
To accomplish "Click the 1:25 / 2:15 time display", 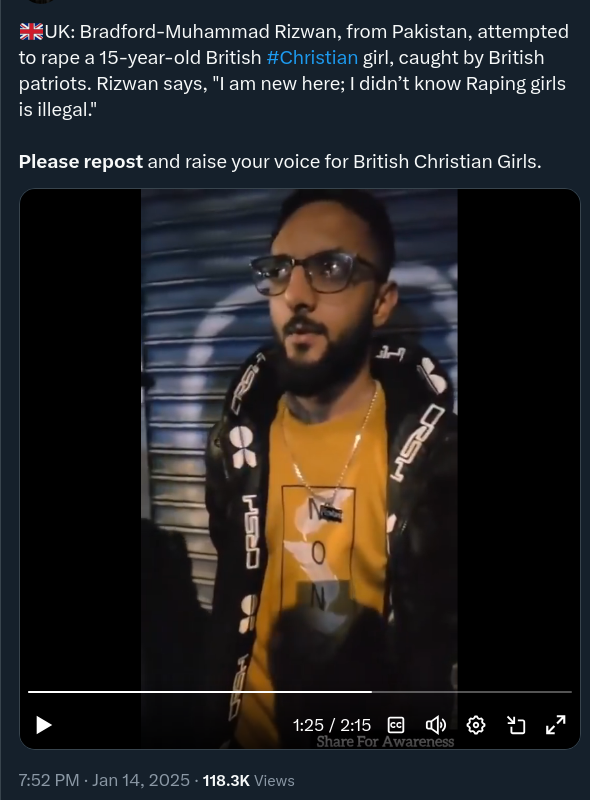I will click(x=332, y=725).
